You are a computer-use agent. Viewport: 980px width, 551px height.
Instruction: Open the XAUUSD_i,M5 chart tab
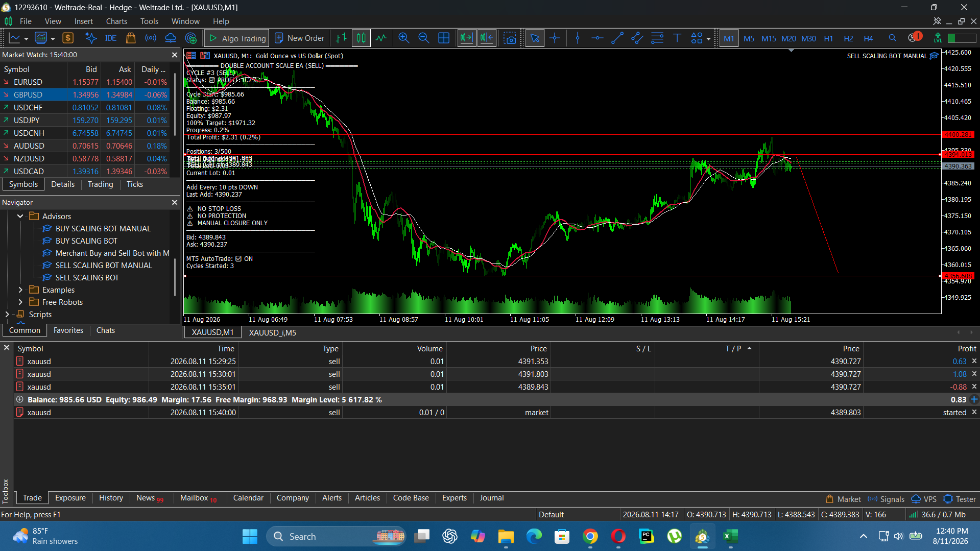coord(272,332)
